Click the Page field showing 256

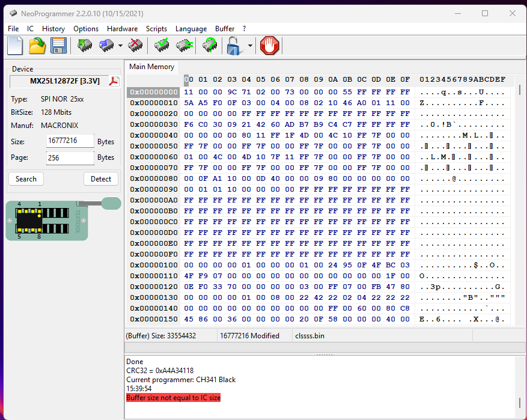point(70,158)
